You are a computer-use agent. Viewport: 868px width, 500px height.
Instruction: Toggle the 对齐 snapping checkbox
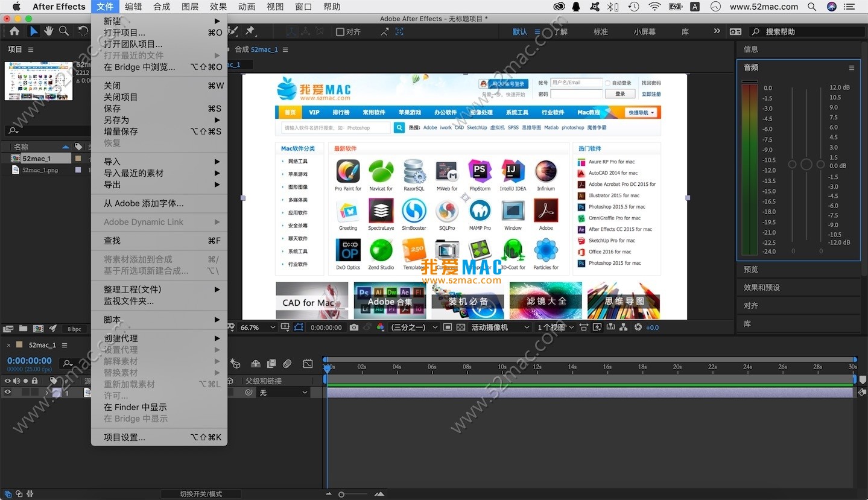340,31
